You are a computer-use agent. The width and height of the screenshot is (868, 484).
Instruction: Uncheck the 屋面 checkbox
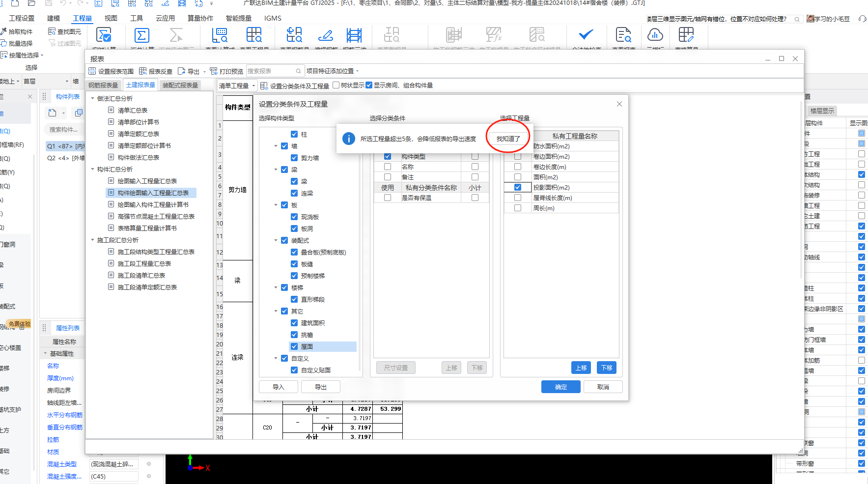(x=294, y=346)
